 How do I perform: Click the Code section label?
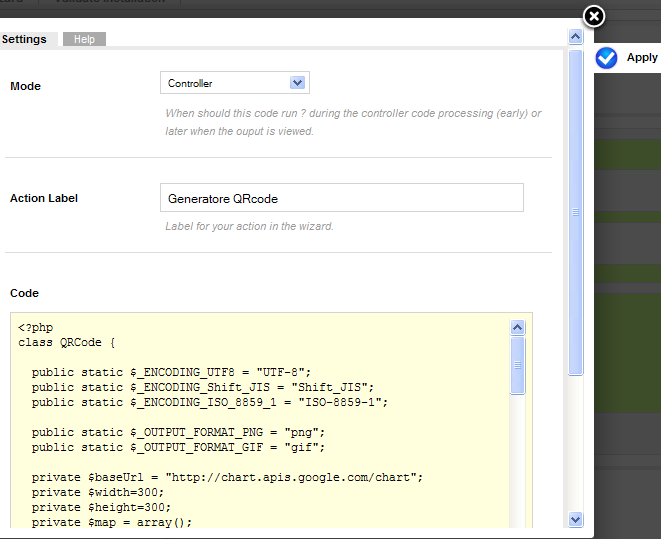pyautogui.click(x=24, y=293)
